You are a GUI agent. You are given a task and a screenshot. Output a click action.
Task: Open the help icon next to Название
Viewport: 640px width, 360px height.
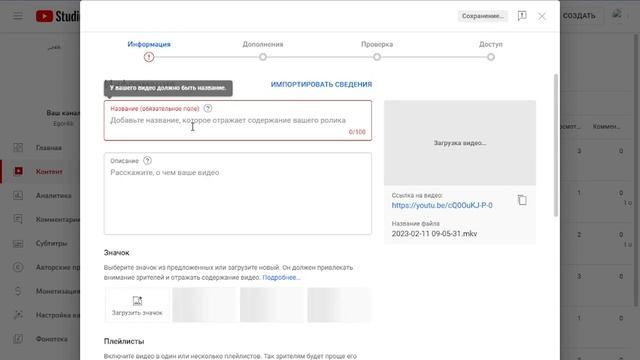coord(208,109)
